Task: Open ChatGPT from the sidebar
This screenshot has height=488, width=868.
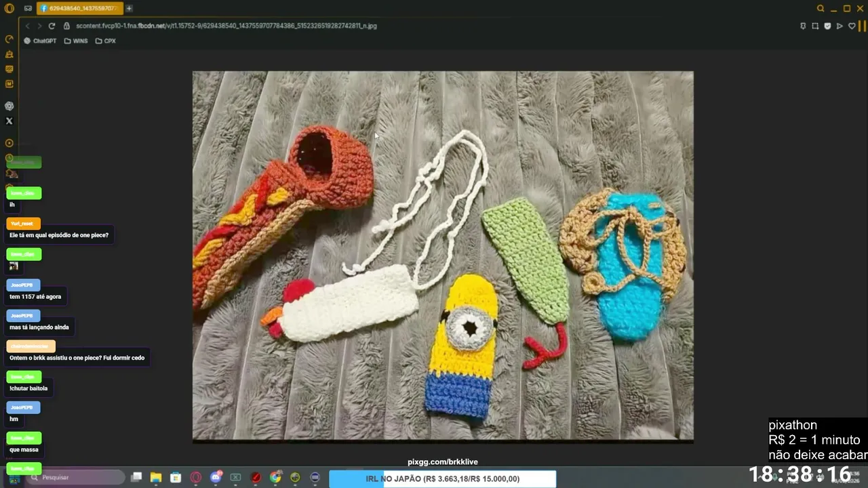Action: tap(9, 106)
